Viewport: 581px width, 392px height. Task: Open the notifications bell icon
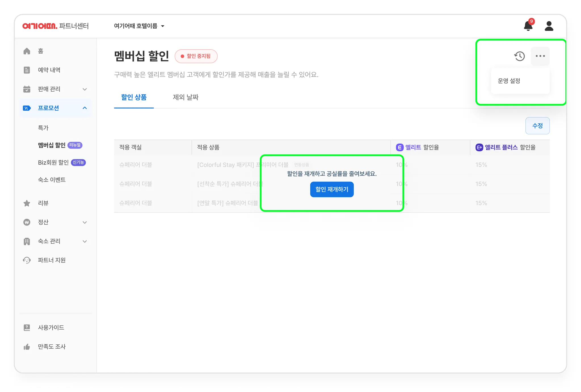tap(528, 26)
